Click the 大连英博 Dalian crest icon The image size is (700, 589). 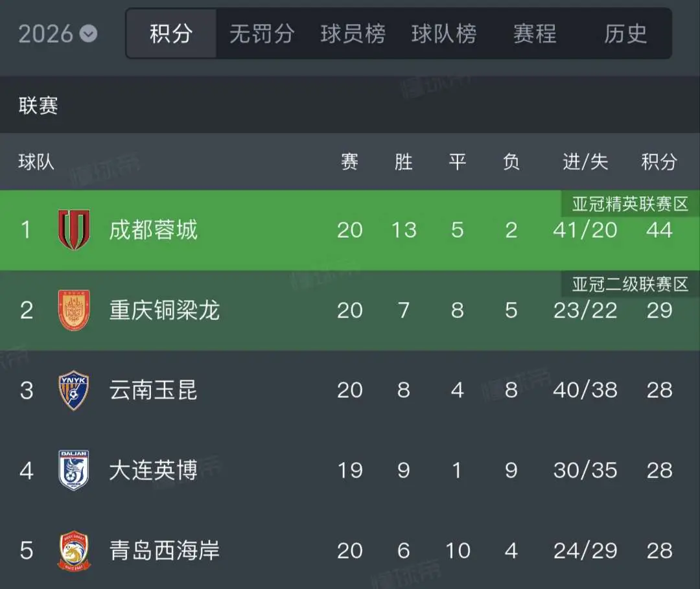[74, 470]
